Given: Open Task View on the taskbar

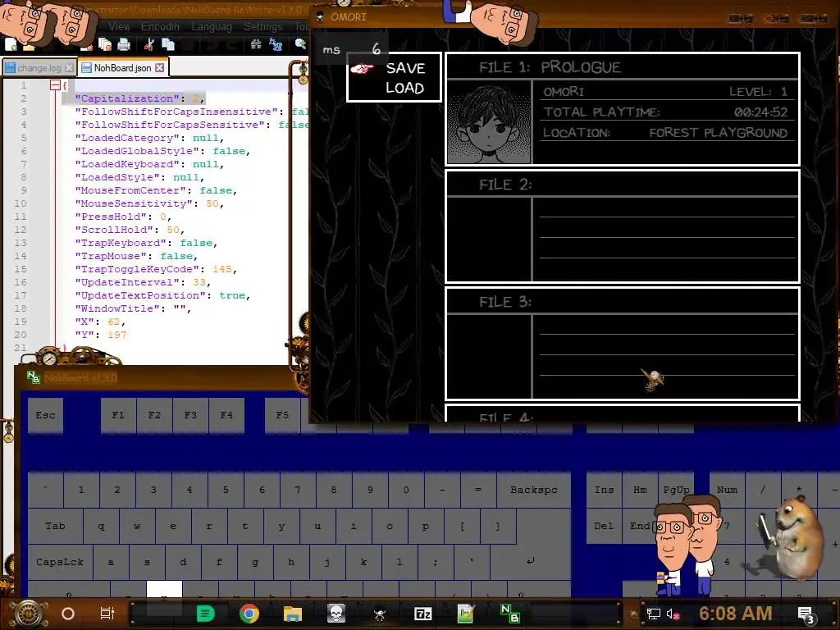Looking at the screenshot, I should click(x=107, y=614).
